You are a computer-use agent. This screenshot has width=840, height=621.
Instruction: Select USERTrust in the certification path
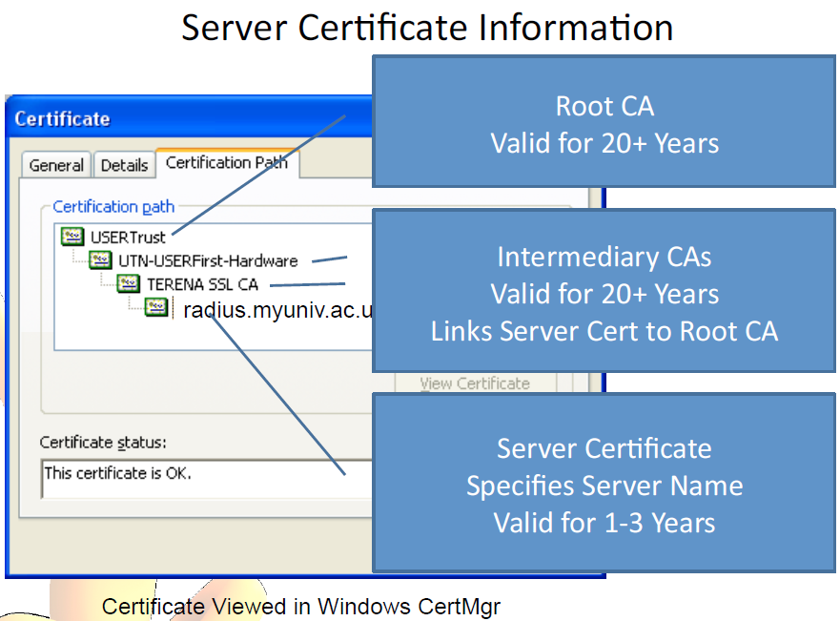pyautogui.click(x=128, y=237)
